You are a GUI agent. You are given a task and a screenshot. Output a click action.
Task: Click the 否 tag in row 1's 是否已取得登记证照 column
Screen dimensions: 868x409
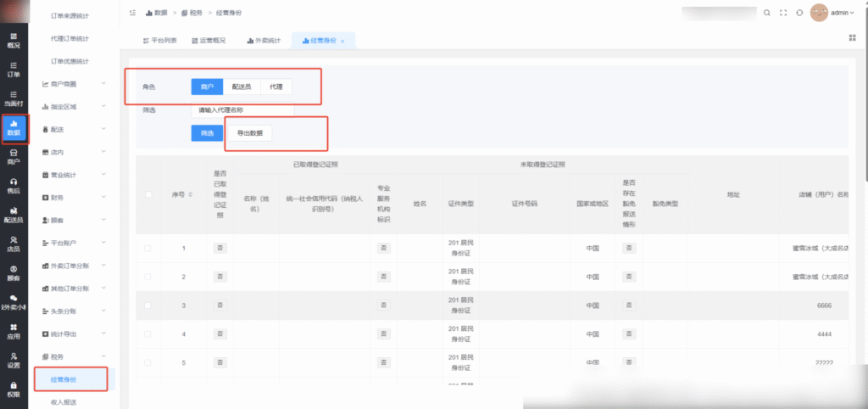220,249
